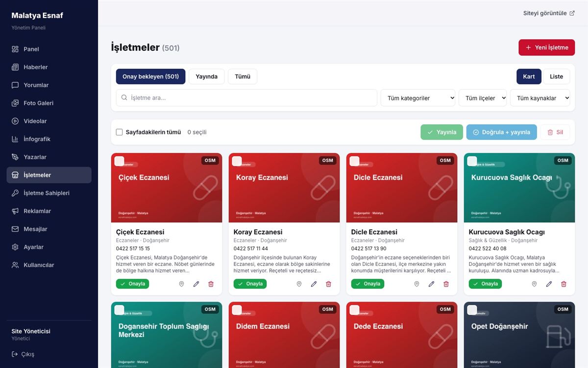
Task: Tick the Çiçek Eczanesi card checkbox
Action: (x=119, y=161)
